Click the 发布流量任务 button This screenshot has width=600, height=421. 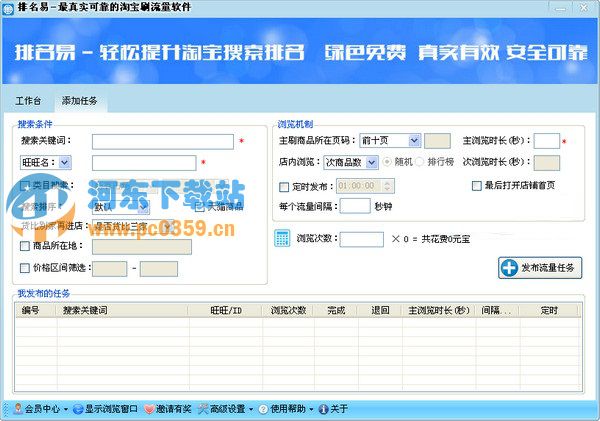[x=540, y=268]
